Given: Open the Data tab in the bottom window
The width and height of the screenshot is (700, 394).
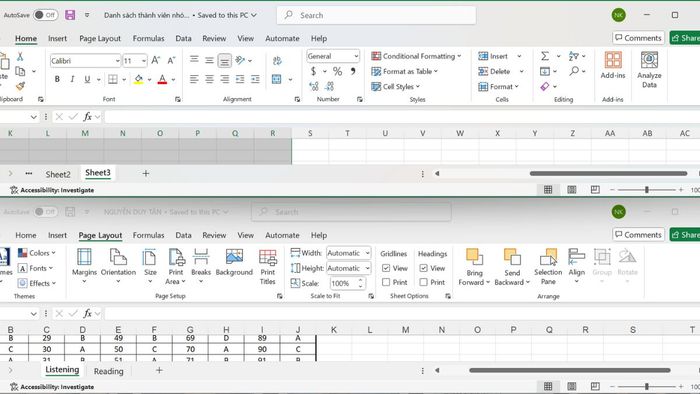Looking at the screenshot, I should click(183, 235).
